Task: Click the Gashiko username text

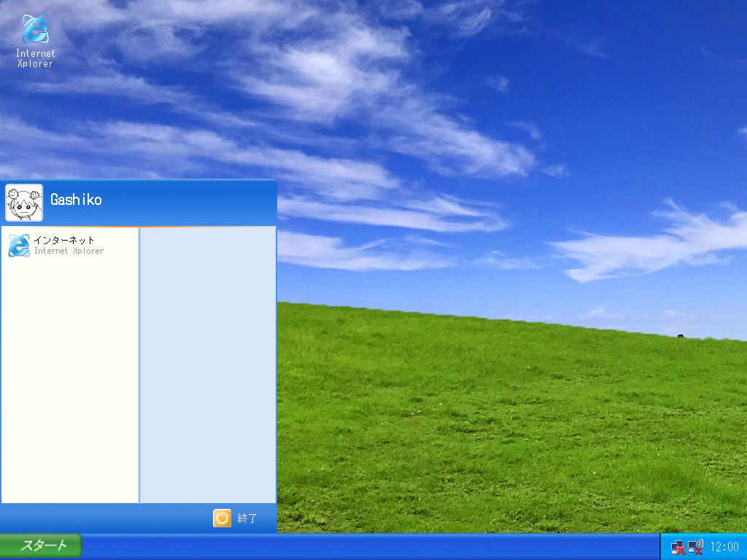Action: (x=76, y=200)
